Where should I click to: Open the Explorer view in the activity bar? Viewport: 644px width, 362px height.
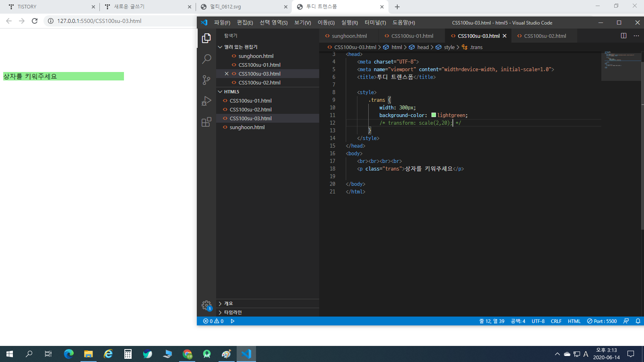(206, 38)
